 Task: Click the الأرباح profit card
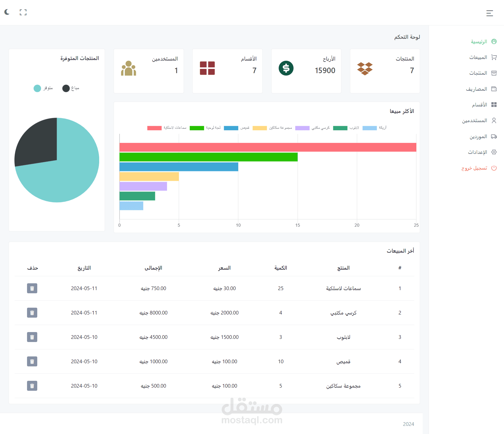click(306, 71)
